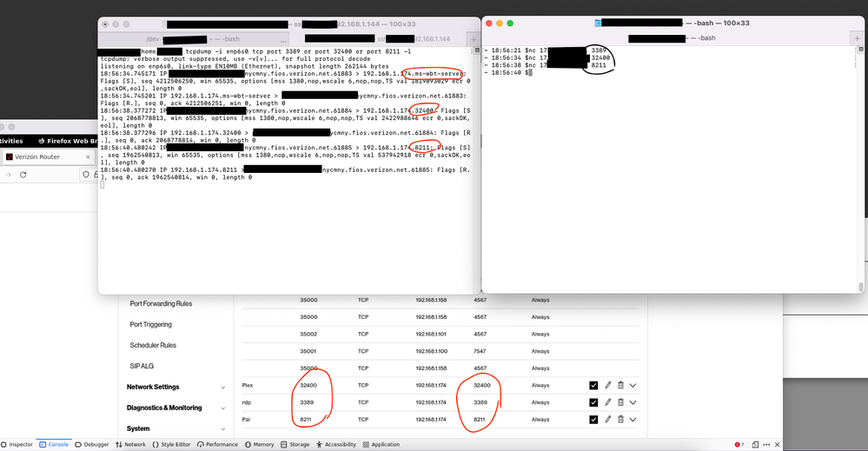868x451 pixels.
Task: Expand details of the rdp rule
Action: click(633, 402)
